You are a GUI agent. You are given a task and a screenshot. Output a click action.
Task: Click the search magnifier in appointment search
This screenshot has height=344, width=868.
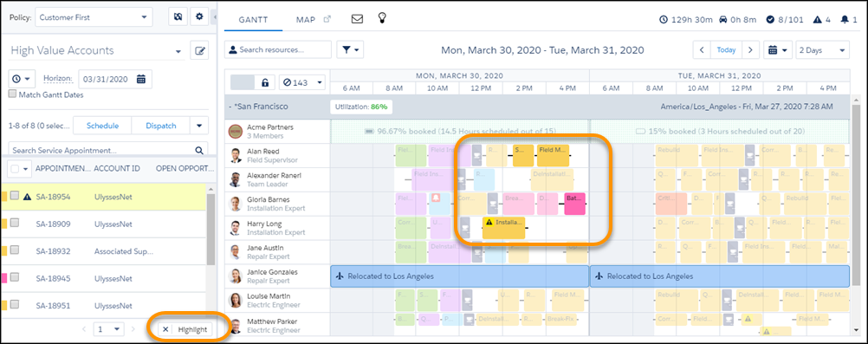(198, 150)
